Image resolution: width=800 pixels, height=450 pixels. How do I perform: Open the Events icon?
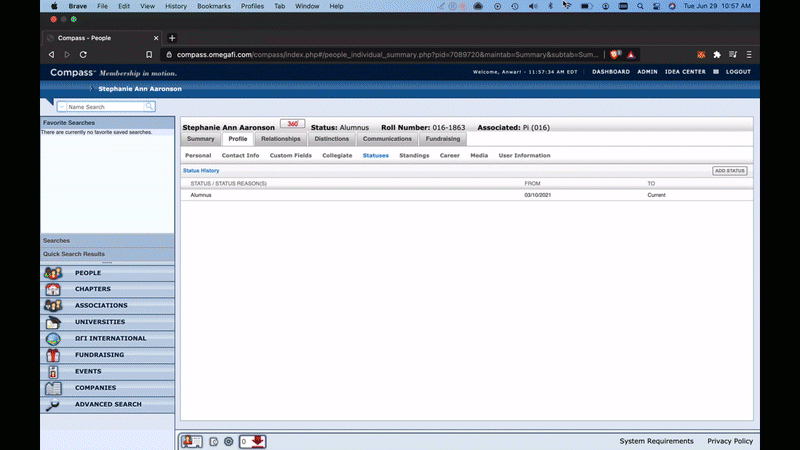53,372
